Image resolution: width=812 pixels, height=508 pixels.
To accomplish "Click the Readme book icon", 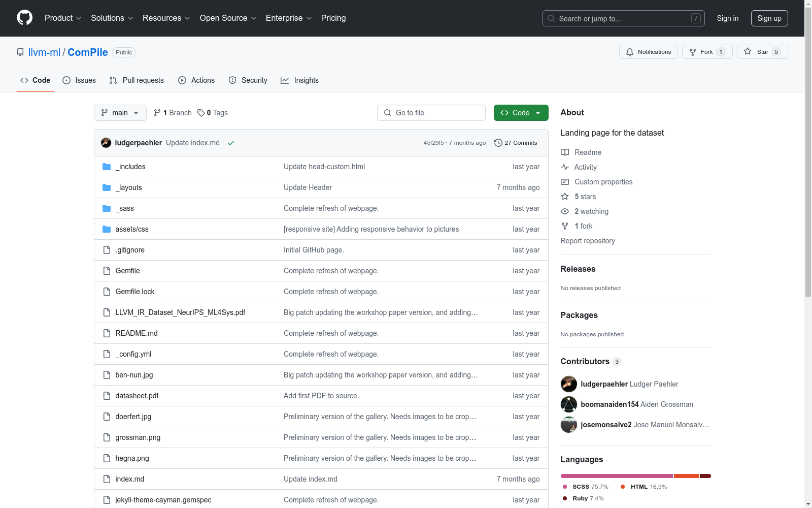I will point(565,152).
